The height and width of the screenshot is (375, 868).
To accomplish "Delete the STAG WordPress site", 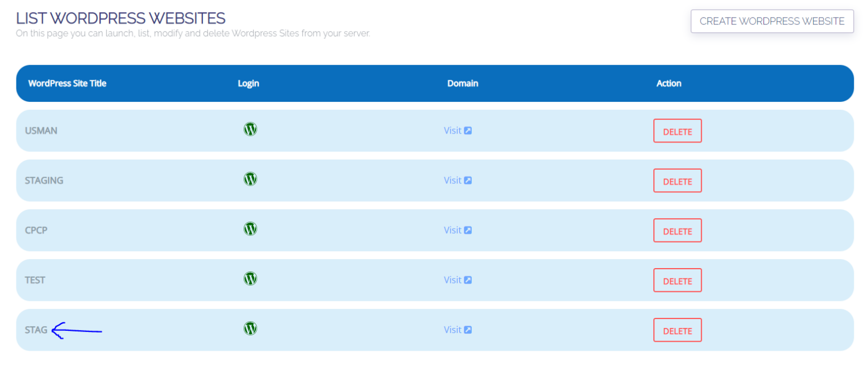I will [677, 330].
